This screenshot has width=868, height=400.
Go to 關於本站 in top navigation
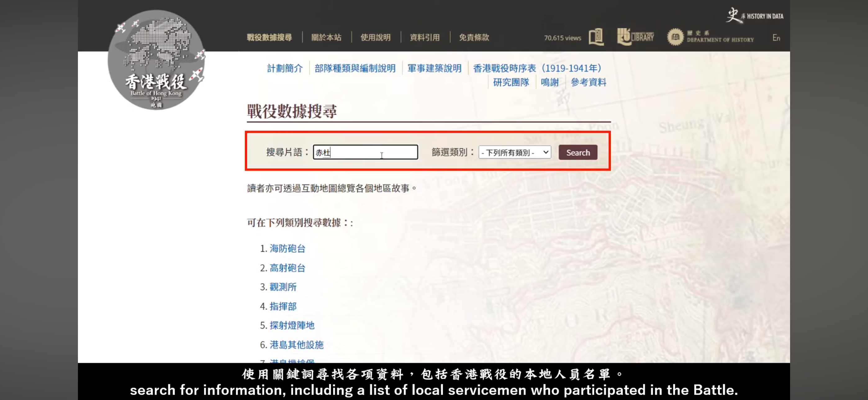[x=326, y=38]
